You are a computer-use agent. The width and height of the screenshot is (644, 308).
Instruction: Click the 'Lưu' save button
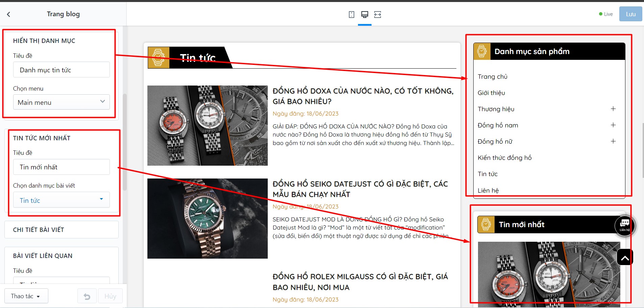630,14
